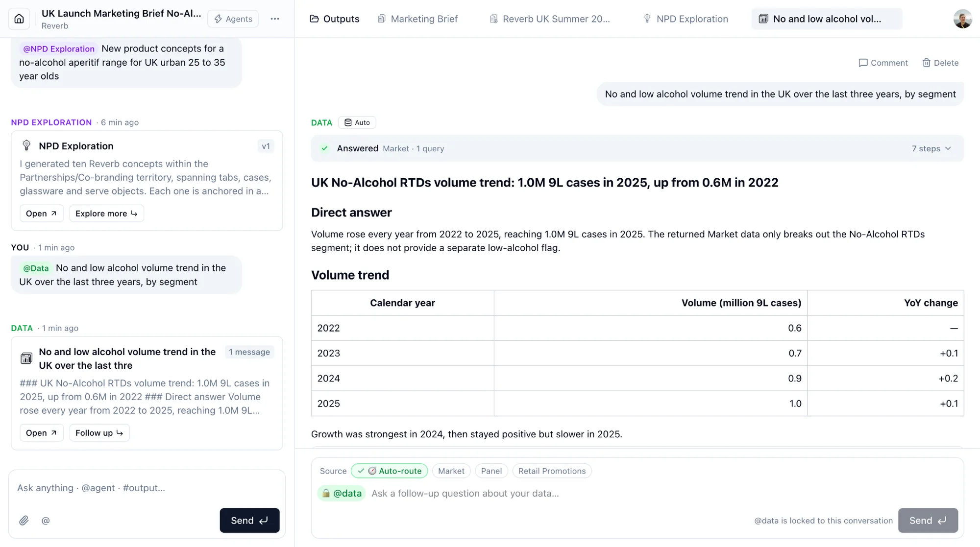The width and height of the screenshot is (980, 547).
Task: Switch to the Outputs tab
Action: point(335,19)
